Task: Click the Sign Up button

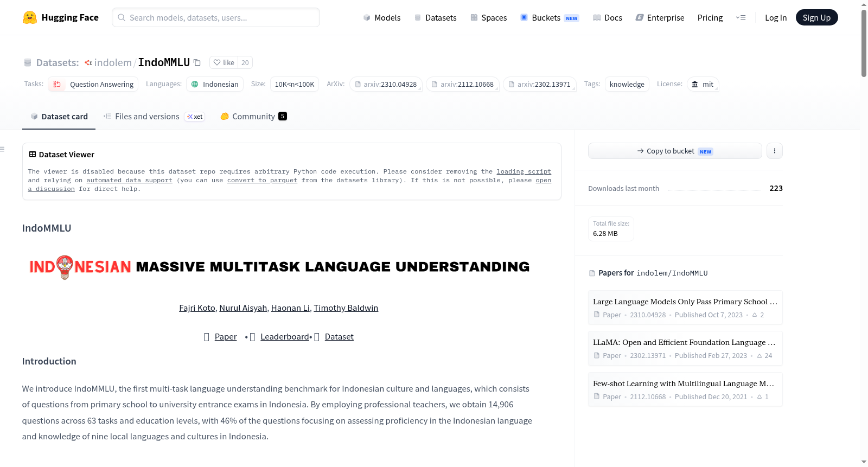Action: [x=816, y=17]
